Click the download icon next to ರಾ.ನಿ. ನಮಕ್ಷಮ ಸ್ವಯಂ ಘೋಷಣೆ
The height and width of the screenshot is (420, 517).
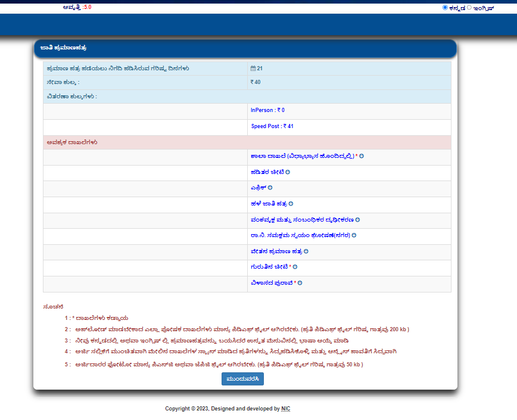[354, 235]
